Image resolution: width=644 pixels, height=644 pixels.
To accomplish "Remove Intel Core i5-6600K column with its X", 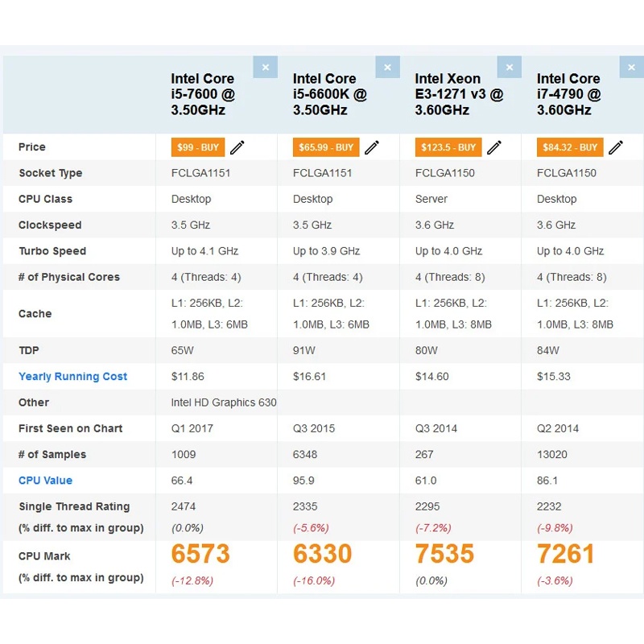I will [387, 67].
